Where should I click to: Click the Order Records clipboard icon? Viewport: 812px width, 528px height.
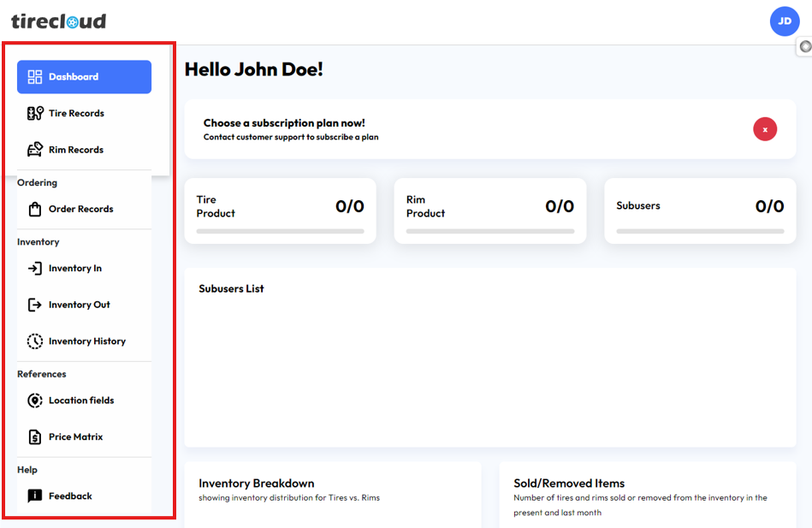35,209
